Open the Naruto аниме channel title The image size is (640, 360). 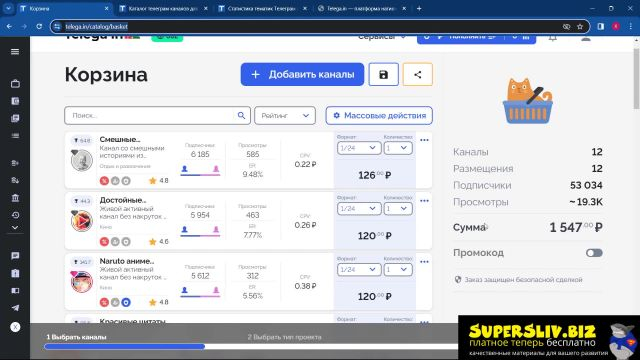click(x=127, y=261)
